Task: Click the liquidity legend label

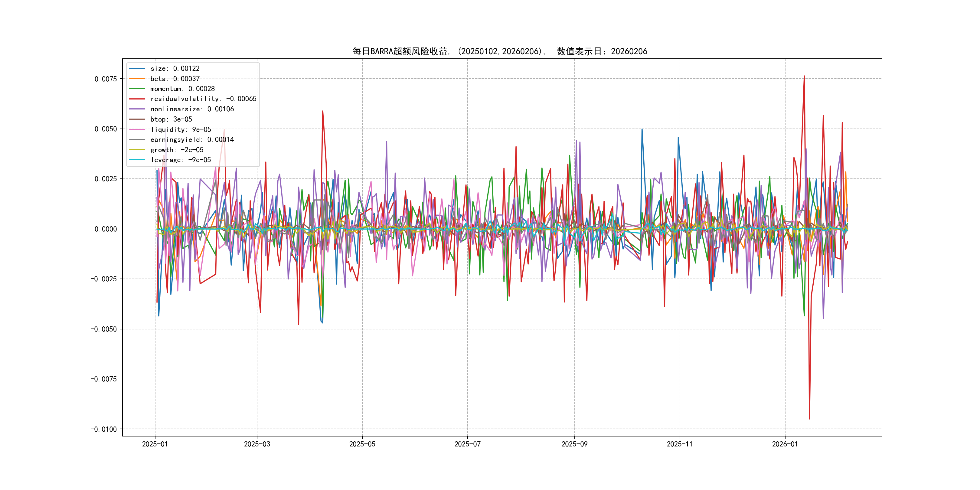Action: click(180, 130)
